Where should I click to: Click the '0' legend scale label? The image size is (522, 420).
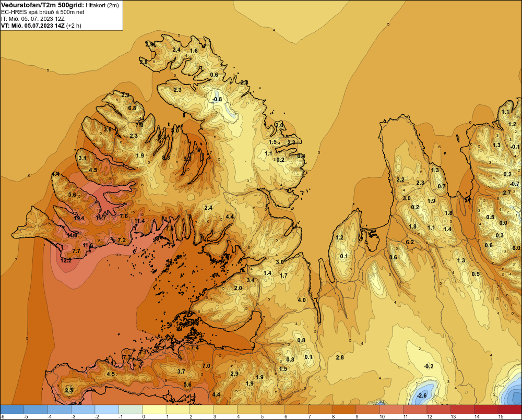tap(144, 417)
